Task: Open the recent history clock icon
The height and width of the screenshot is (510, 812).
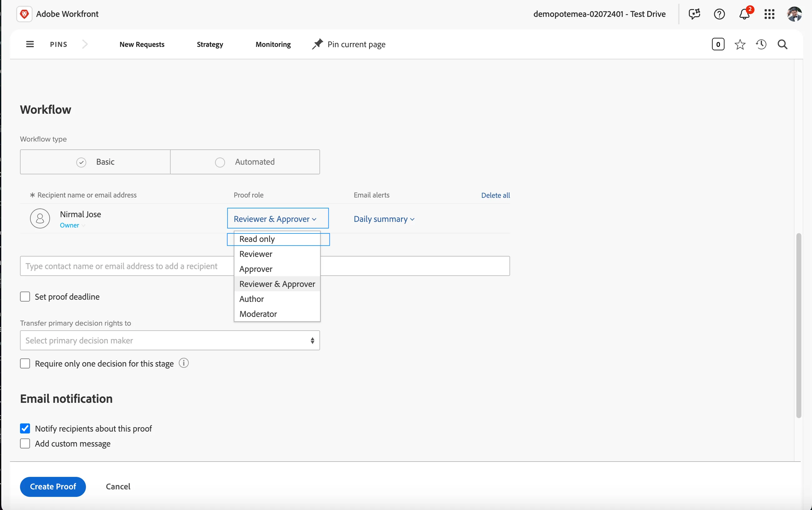Action: [761, 44]
